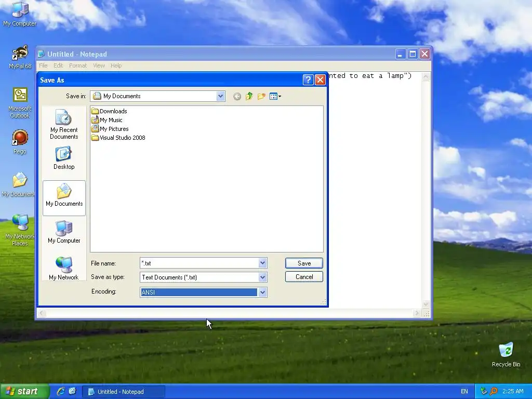
Task: Create a new folder in Save As
Action: pos(261,96)
